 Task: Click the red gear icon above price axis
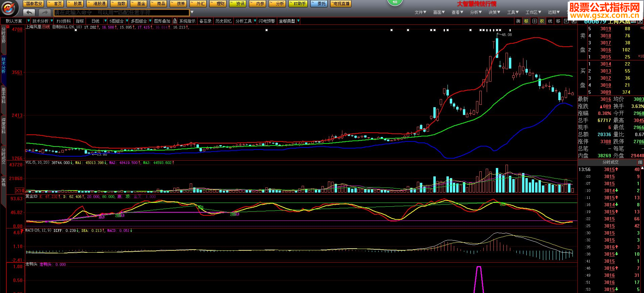[x=8, y=27]
